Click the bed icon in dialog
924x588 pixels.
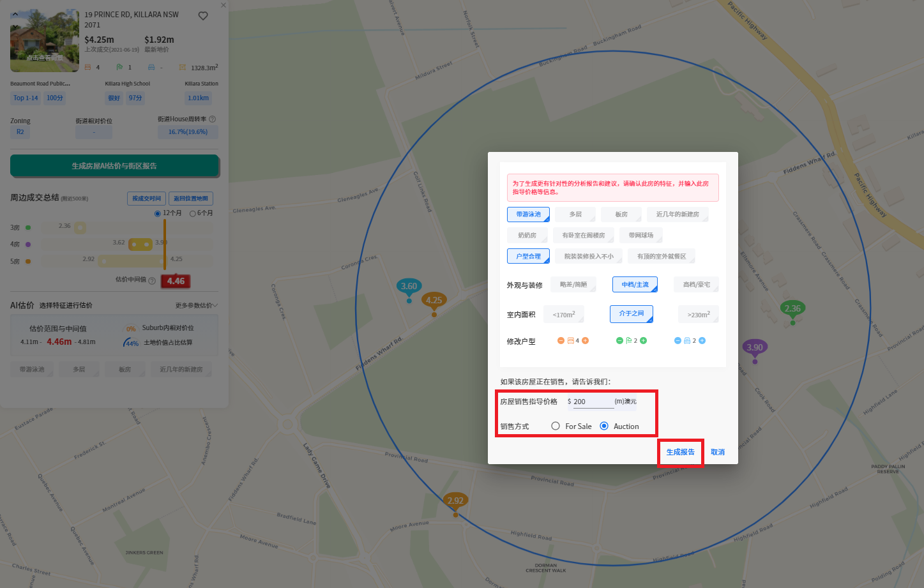(x=571, y=341)
